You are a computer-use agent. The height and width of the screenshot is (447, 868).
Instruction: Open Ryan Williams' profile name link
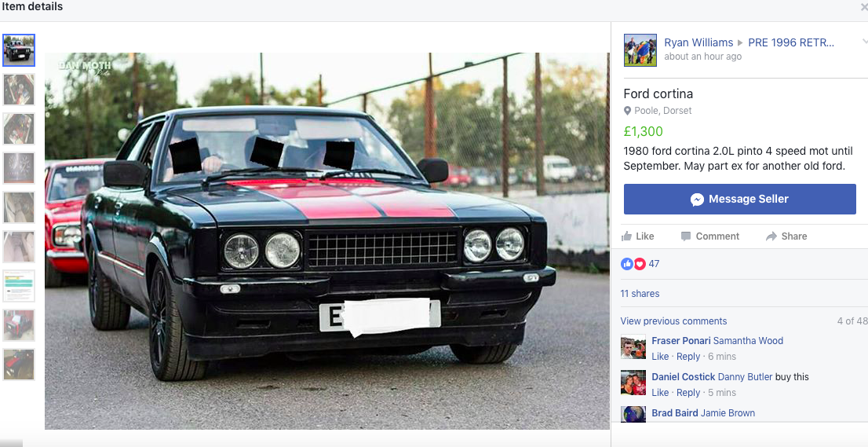698,42
